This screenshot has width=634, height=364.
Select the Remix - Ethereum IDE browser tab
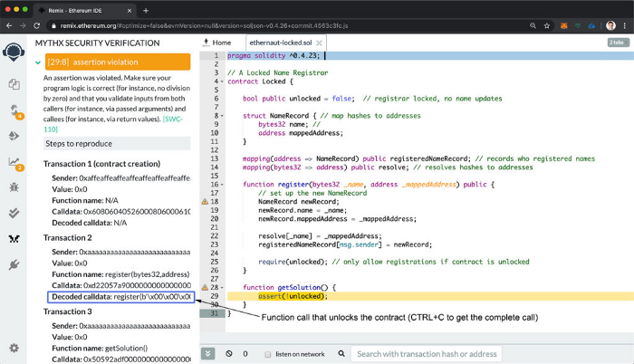click(x=83, y=11)
